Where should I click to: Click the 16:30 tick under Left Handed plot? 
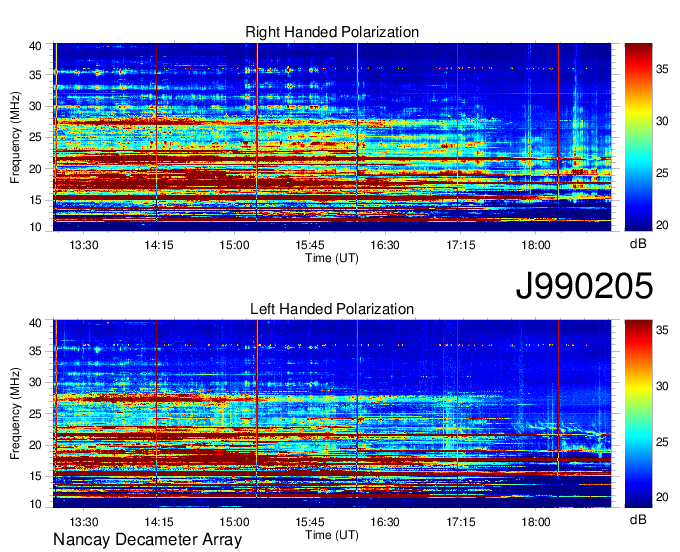tap(385, 522)
